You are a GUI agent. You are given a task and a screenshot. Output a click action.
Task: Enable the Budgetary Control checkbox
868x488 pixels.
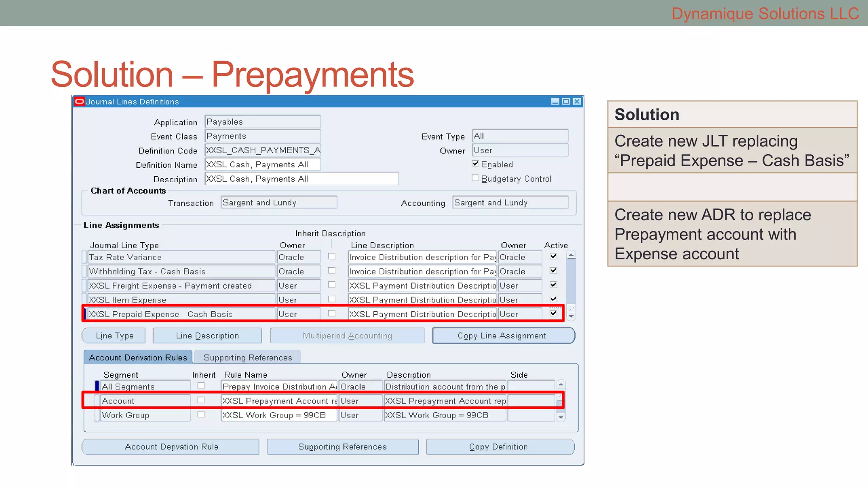[476, 178]
